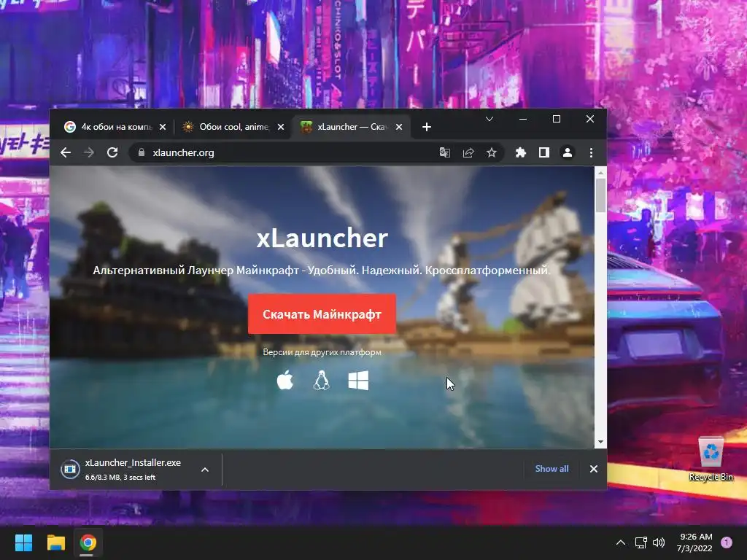Click the 'xLauncher' page heading
Image resolution: width=747 pixels, height=560 pixels.
click(322, 238)
